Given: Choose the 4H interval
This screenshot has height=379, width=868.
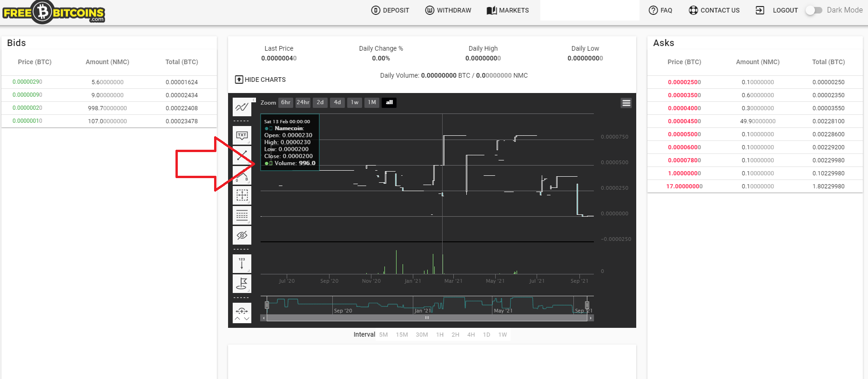Looking at the screenshot, I should (x=471, y=335).
